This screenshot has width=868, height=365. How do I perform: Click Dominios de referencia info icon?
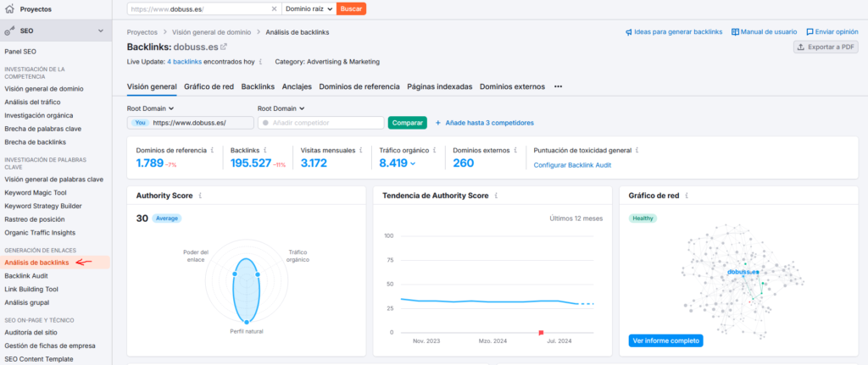213,150
